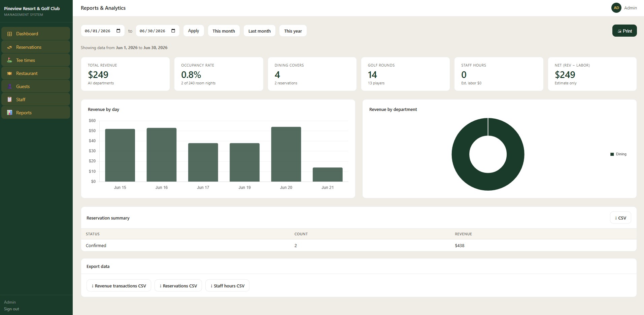Viewport: 644px width, 315px height.
Task: Download Reservation summary CSV
Action: point(620,218)
